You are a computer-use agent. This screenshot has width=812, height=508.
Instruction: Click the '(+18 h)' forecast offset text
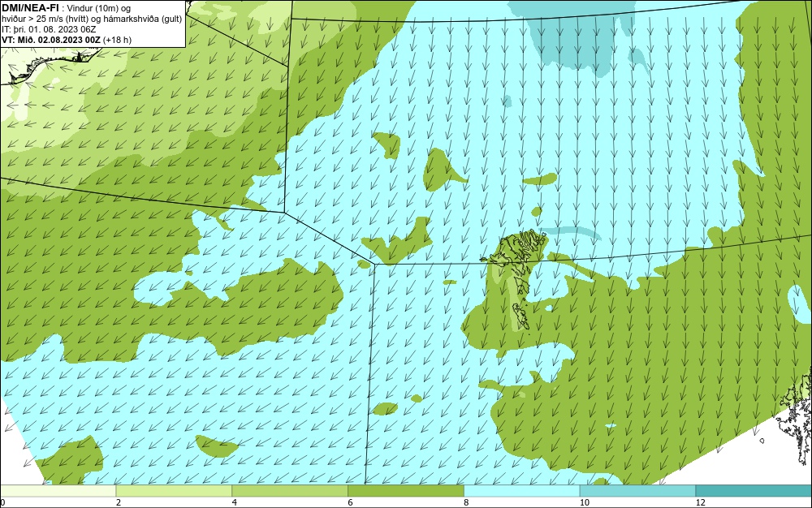tap(118, 40)
